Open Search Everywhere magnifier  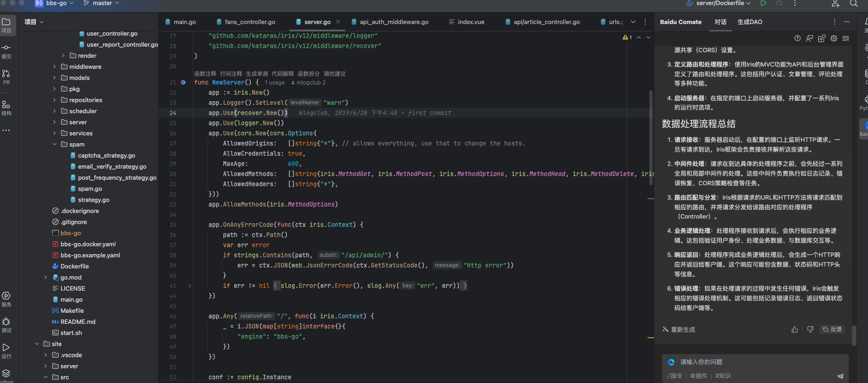tap(854, 3)
